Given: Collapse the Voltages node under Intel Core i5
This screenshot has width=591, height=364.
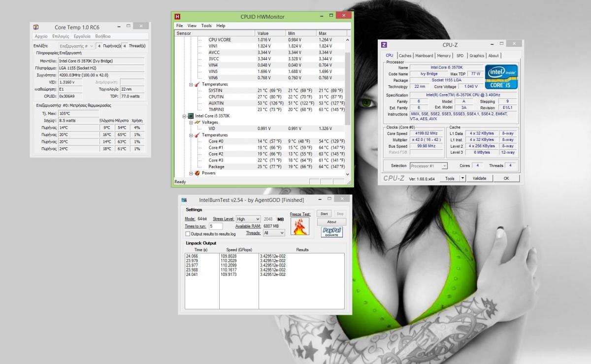Looking at the screenshot, I should [x=191, y=122].
